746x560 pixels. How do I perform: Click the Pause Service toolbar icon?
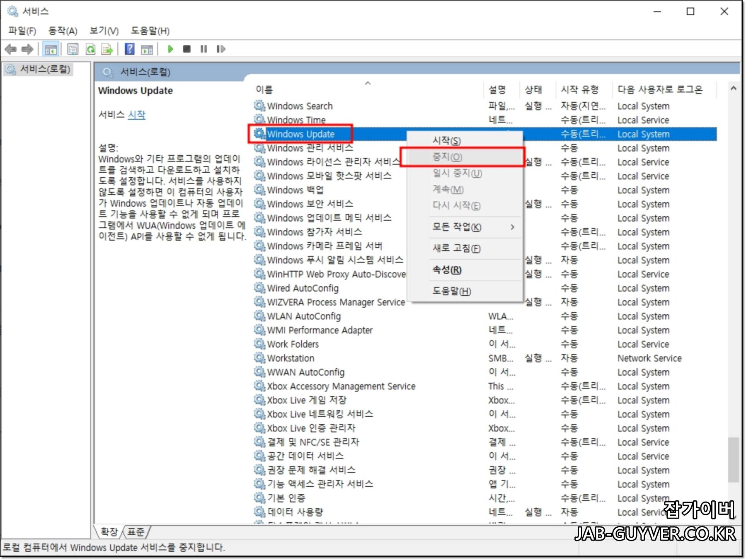[203, 49]
